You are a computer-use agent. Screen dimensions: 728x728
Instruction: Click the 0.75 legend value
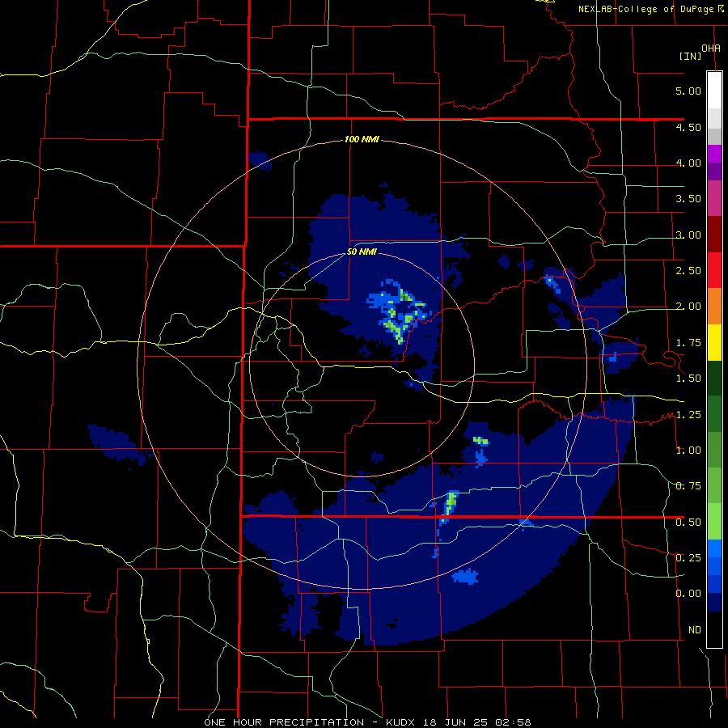point(688,486)
